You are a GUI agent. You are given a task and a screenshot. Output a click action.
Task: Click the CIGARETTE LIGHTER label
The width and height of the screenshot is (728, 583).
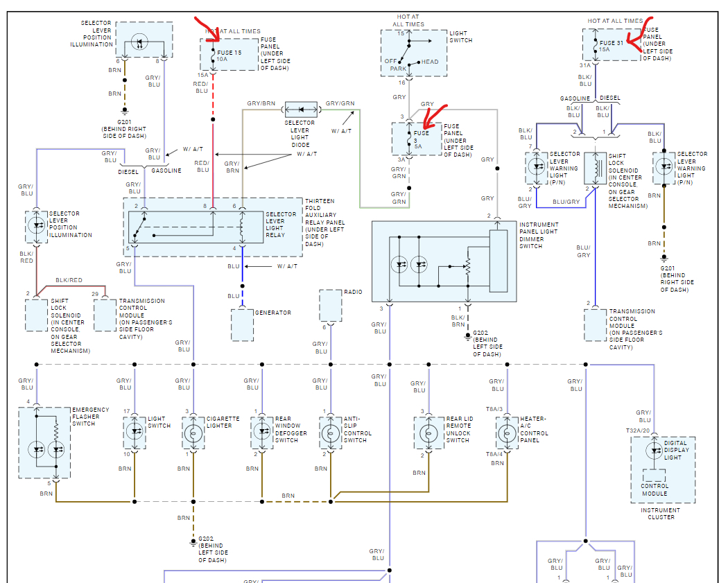(x=223, y=422)
